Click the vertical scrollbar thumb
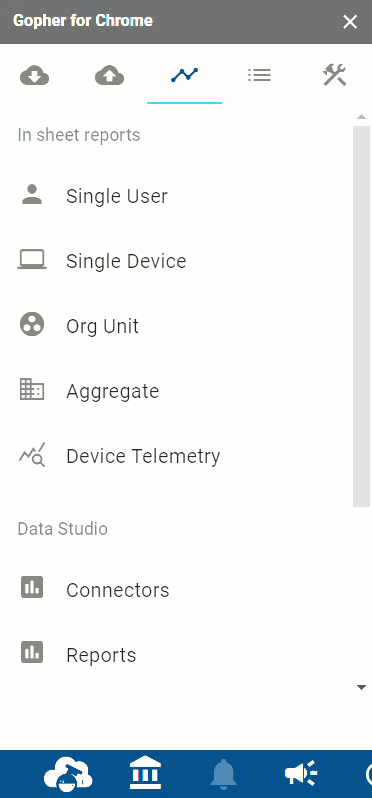The width and height of the screenshot is (372, 798). (x=361, y=316)
